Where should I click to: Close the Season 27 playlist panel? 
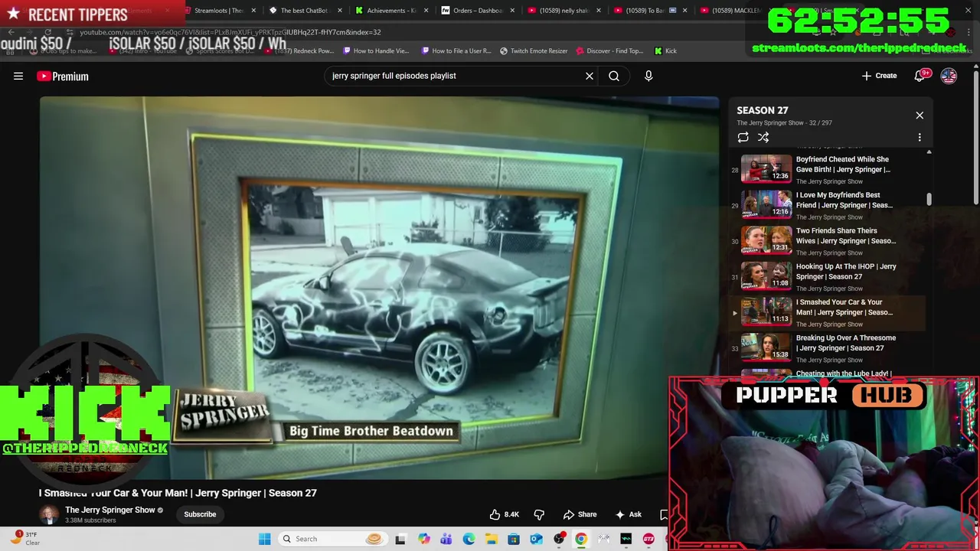click(x=920, y=116)
